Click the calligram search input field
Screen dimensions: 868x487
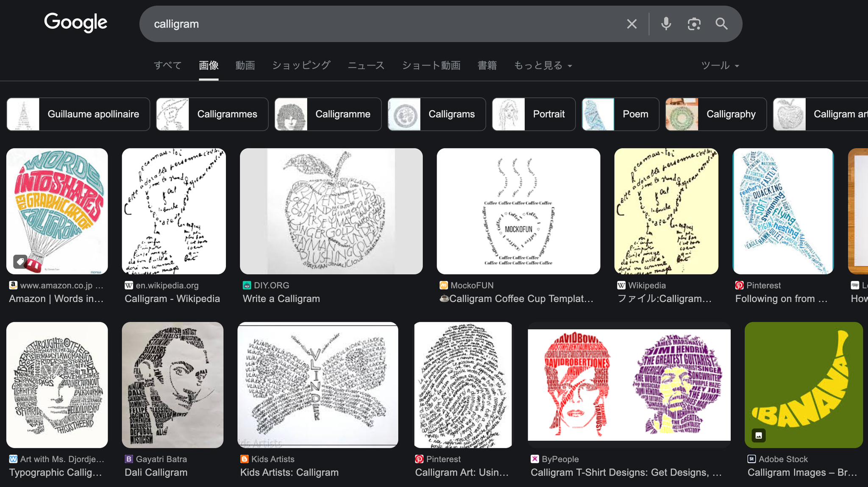click(x=381, y=24)
